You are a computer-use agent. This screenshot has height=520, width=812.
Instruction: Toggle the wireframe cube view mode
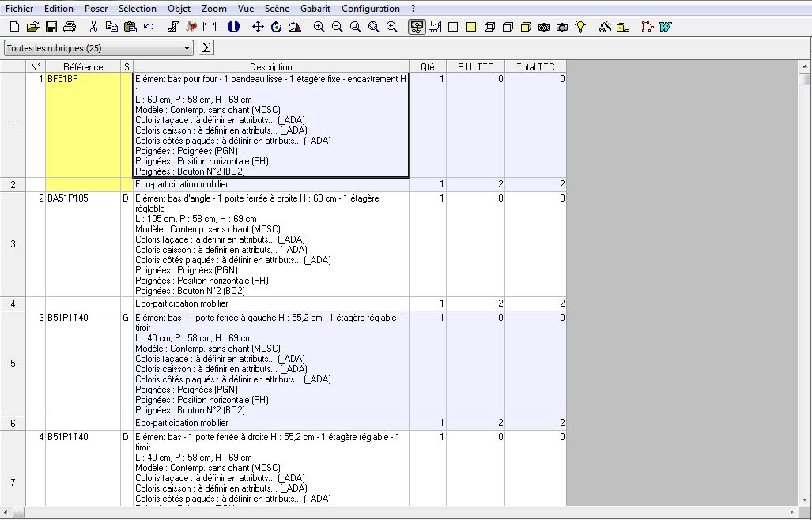coord(489,27)
